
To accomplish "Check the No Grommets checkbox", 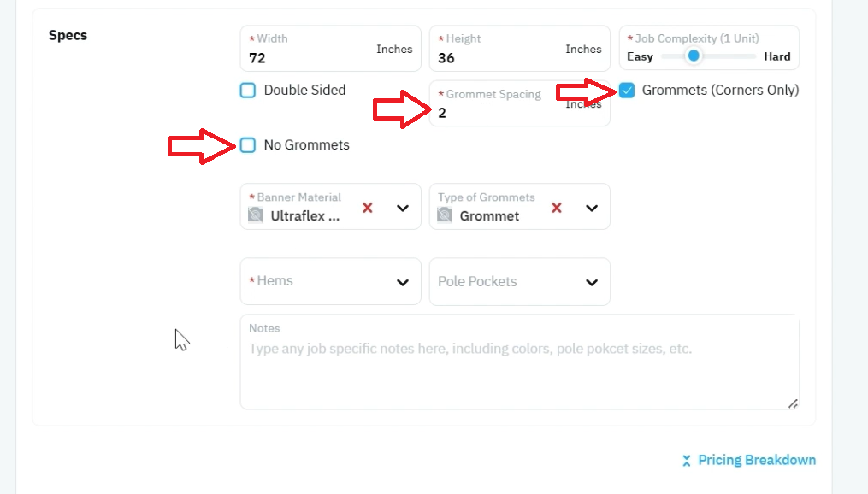I will (x=247, y=145).
